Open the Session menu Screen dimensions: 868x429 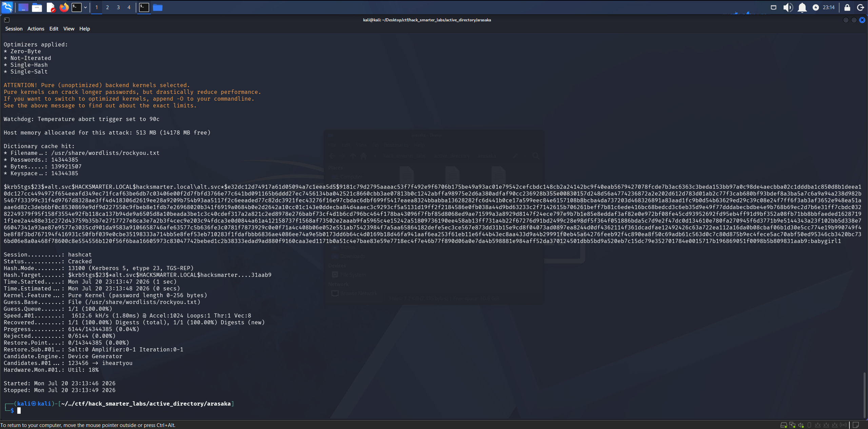(x=14, y=29)
